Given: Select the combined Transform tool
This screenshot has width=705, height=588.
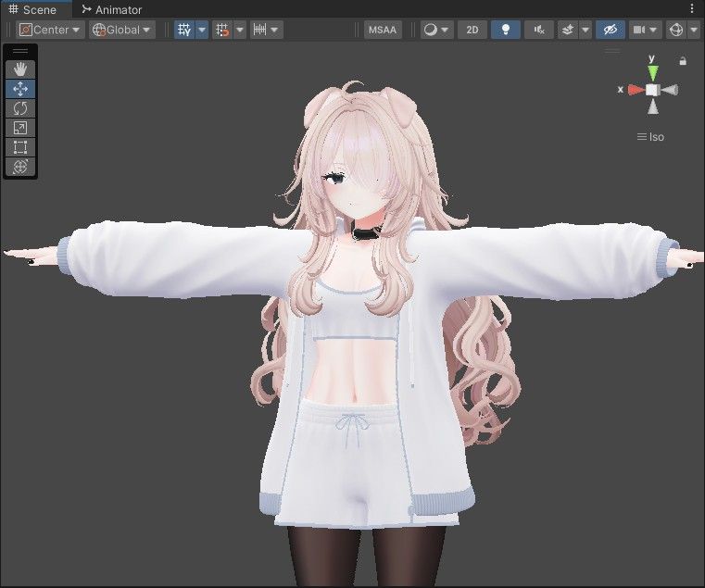Looking at the screenshot, I should (x=20, y=167).
